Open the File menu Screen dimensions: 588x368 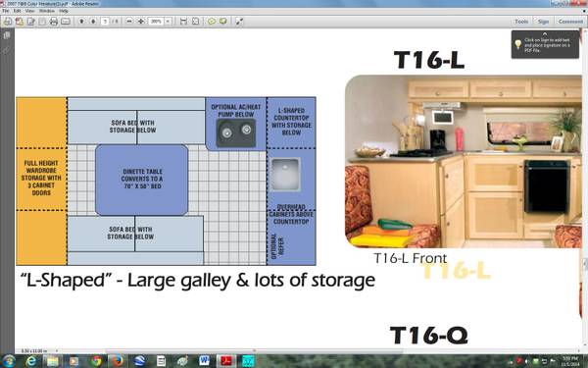[6, 11]
